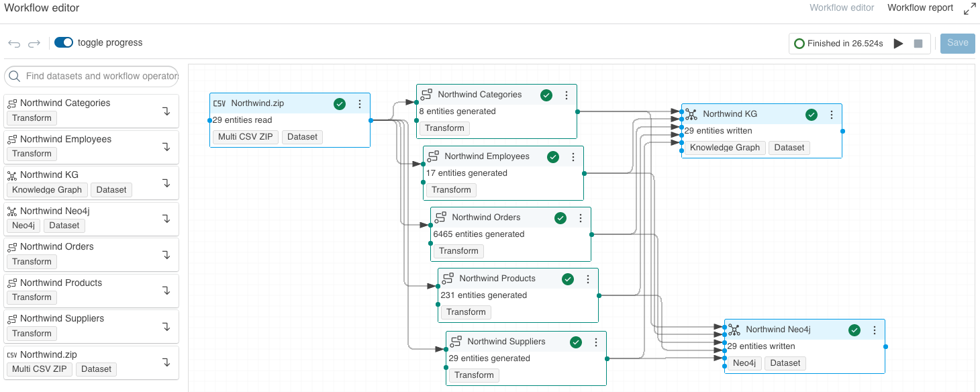Select the Workflow editor tab

coord(842,8)
